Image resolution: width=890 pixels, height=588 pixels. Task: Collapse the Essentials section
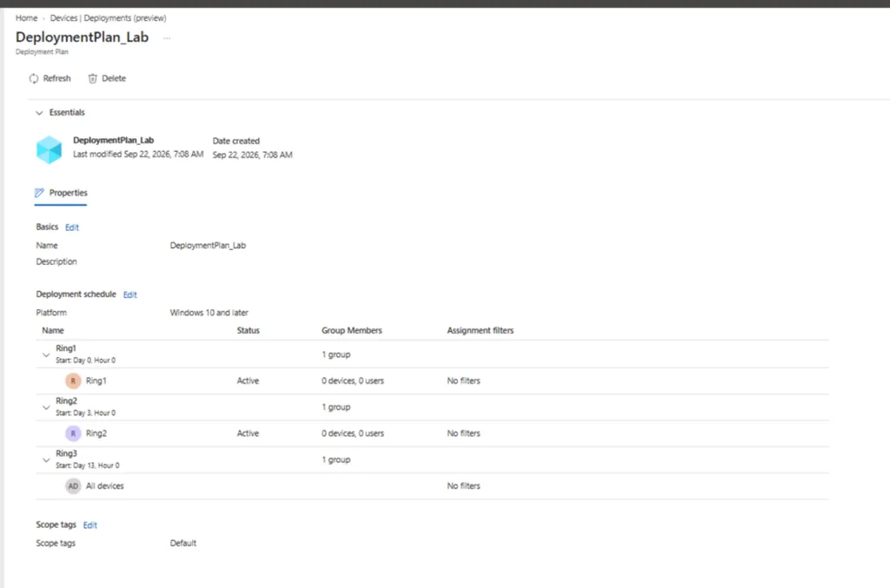tap(39, 113)
